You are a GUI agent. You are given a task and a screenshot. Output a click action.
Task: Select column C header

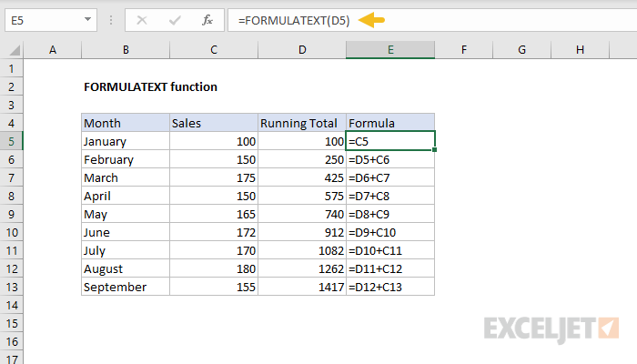tap(213, 49)
